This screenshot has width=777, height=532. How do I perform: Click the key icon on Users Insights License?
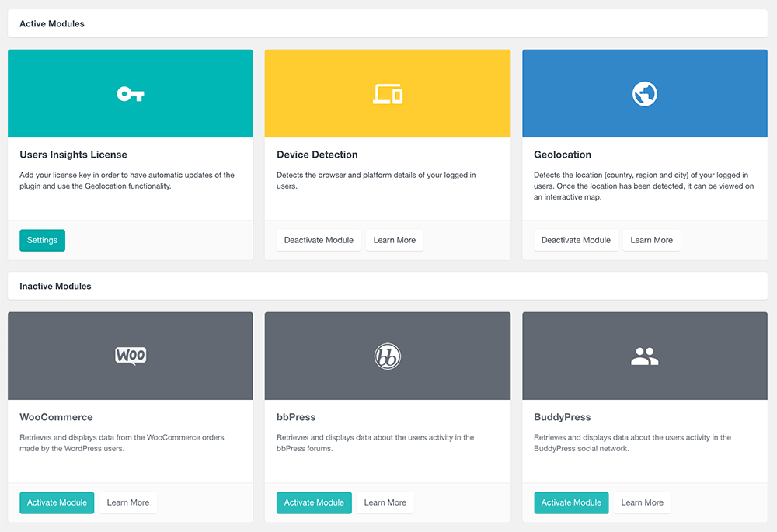click(x=131, y=94)
